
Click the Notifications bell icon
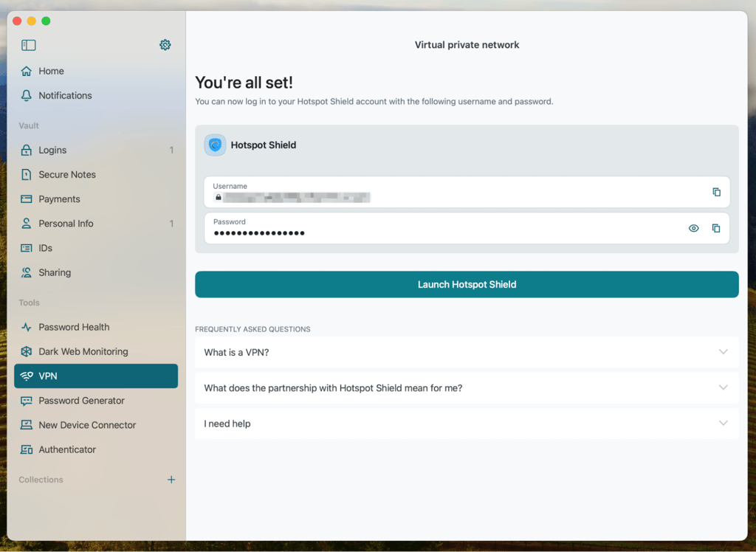click(x=26, y=95)
